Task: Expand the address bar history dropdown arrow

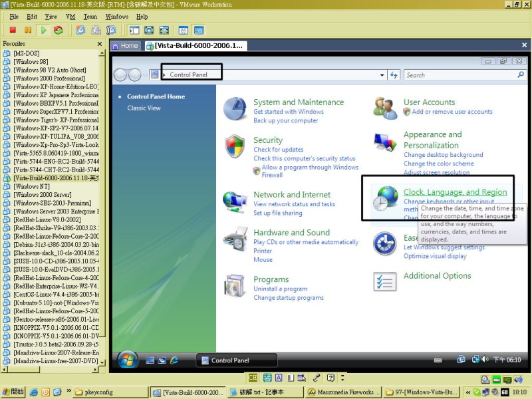Action: (x=382, y=75)
